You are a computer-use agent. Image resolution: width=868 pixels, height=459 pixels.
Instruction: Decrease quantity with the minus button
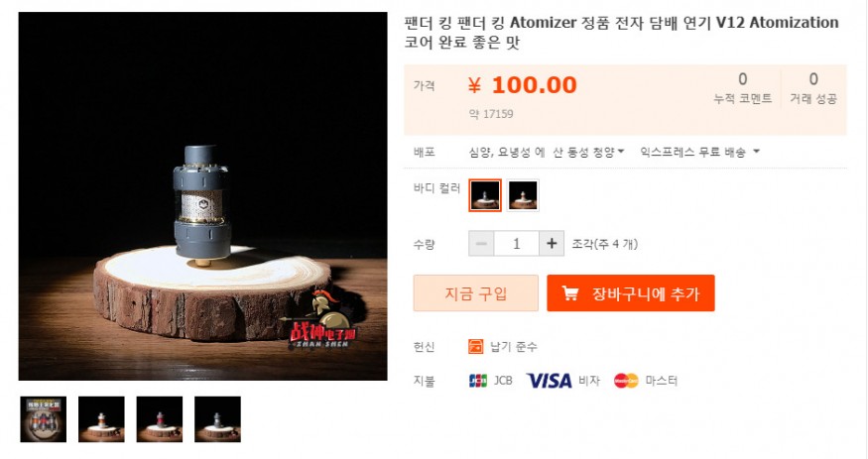(x=481, y=243)
